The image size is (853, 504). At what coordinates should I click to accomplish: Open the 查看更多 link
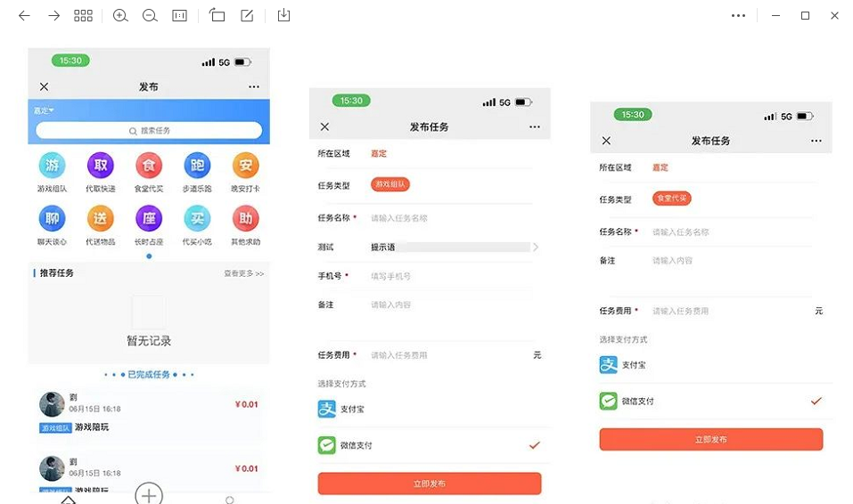click(243, 273)
